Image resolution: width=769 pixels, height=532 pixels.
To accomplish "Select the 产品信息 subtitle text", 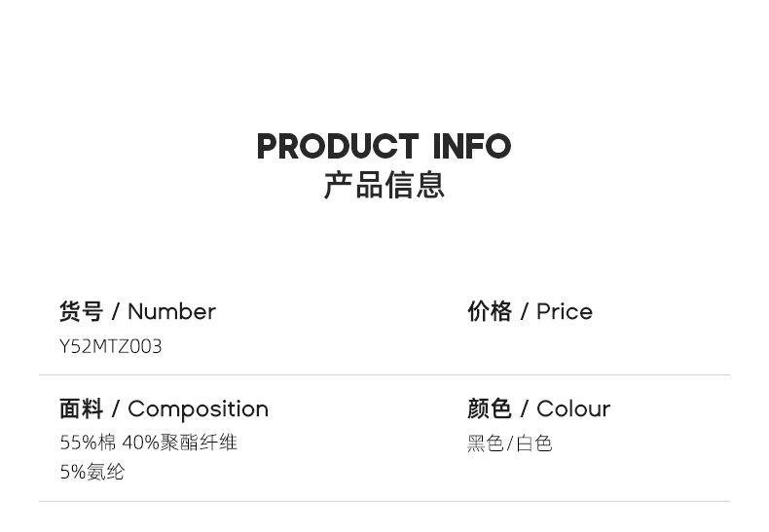I will point(384,185).
